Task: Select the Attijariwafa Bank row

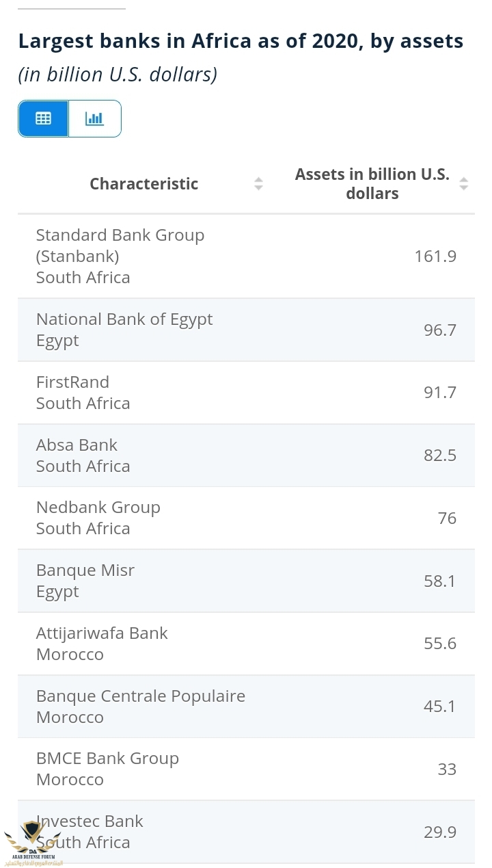Action: (246, 644)
